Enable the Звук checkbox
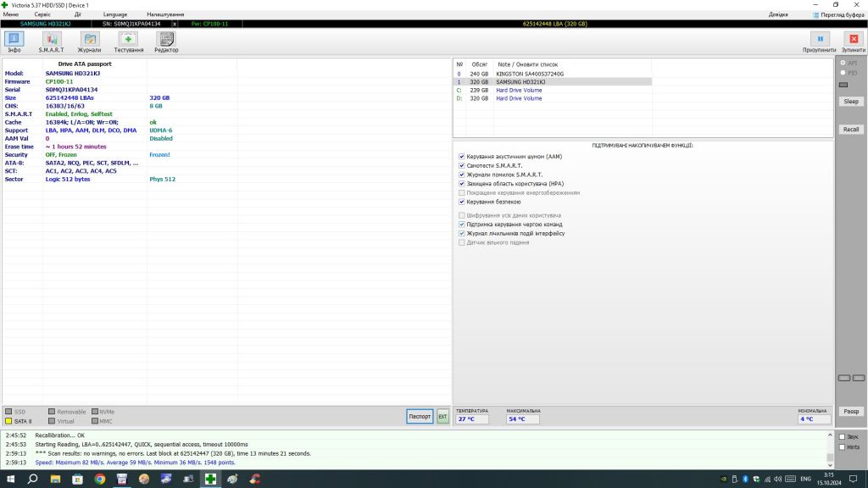The width and height of the screenshot is (868, 488). pos(842,437)
